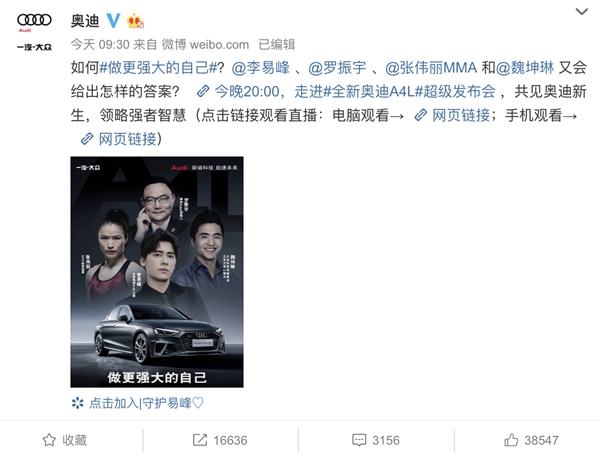Screen dimensions: 600x455
Task: Click the snowflake fan-group icon
Action: 78,403
